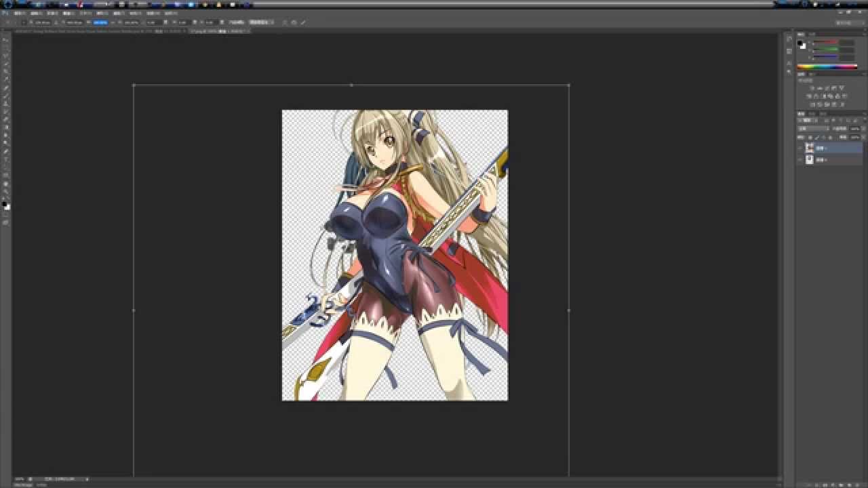The image size is (868, 488).
Task: Toggle lock transparent pixels
Action: pyautogui.click(x=810, y=137)
